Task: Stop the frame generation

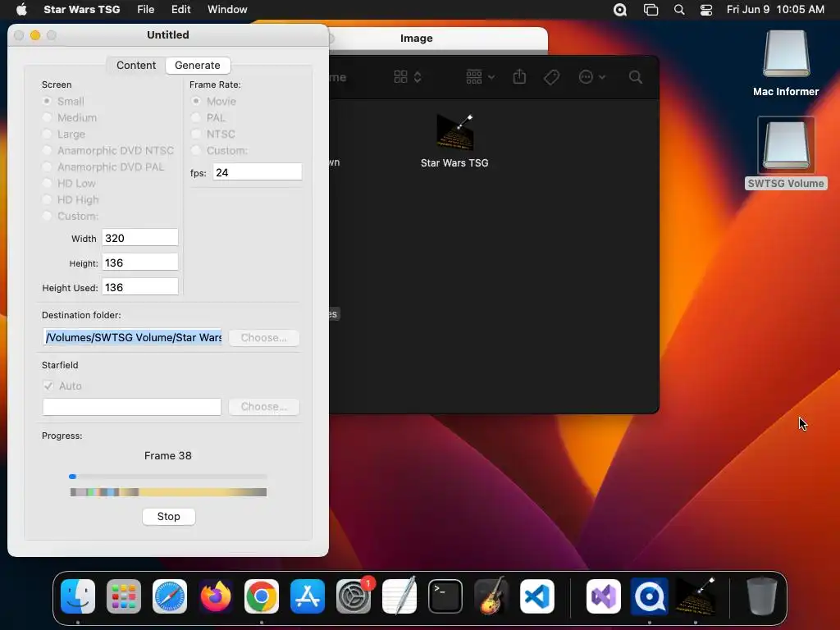Action: click(x=169, y=517)
